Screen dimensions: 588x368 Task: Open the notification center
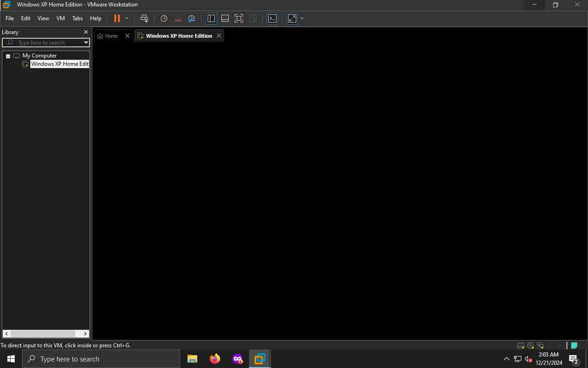point(574,359)
